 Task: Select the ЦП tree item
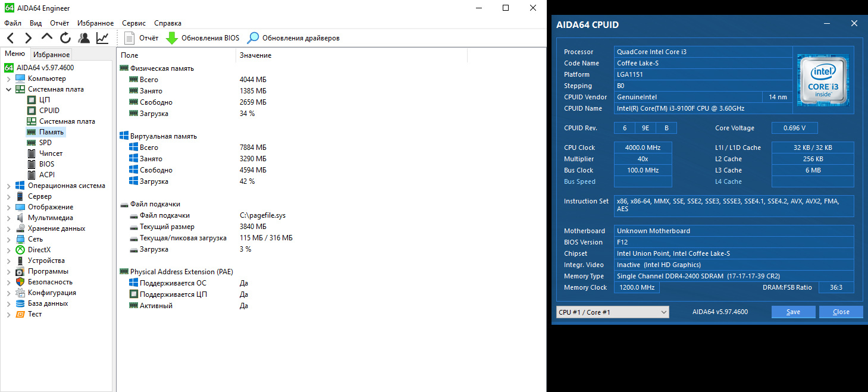click(45, 100)
